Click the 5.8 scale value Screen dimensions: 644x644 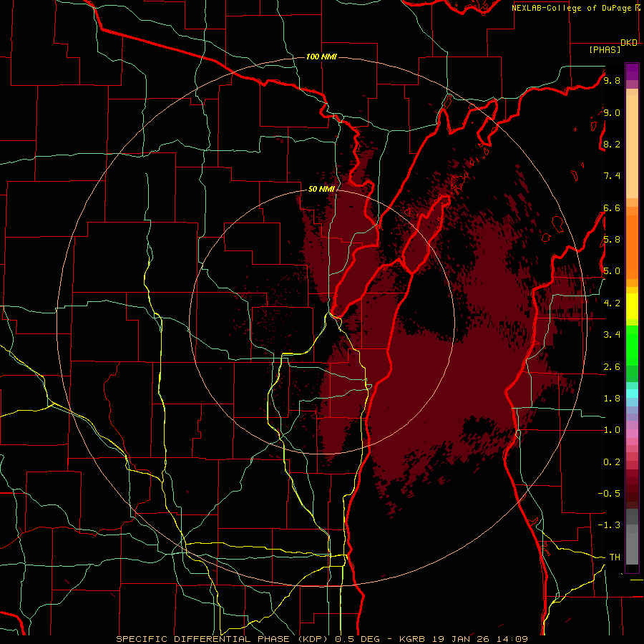(612, 240)
